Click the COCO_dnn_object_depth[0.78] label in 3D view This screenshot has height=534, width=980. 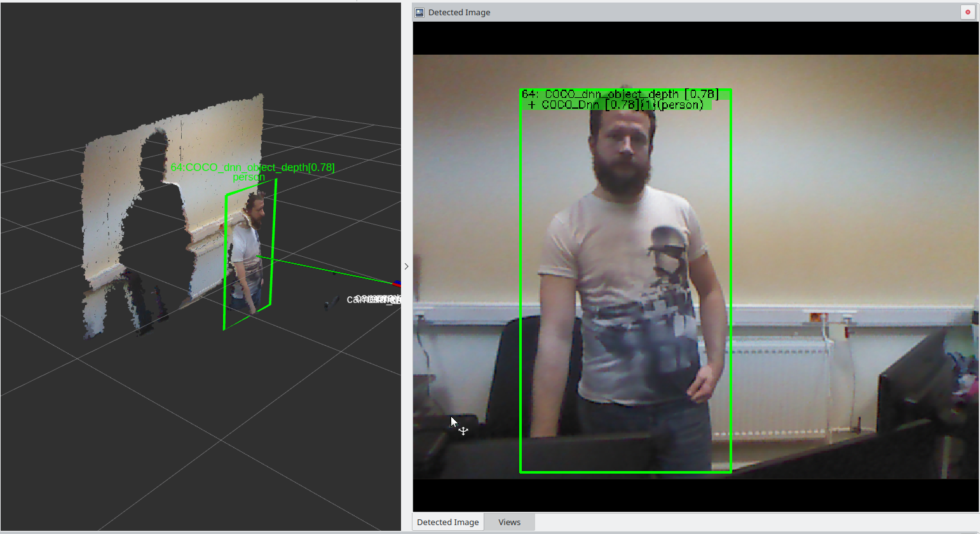click(252, 167)
